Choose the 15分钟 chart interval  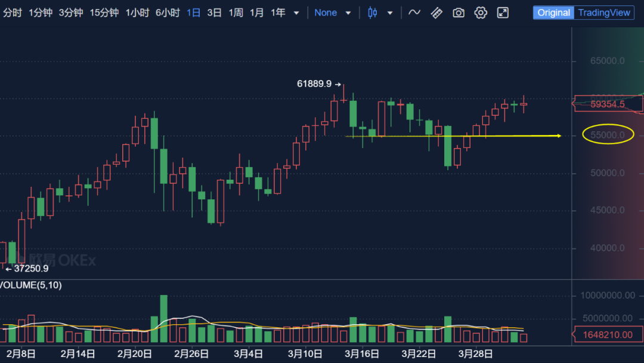(104, 13)
